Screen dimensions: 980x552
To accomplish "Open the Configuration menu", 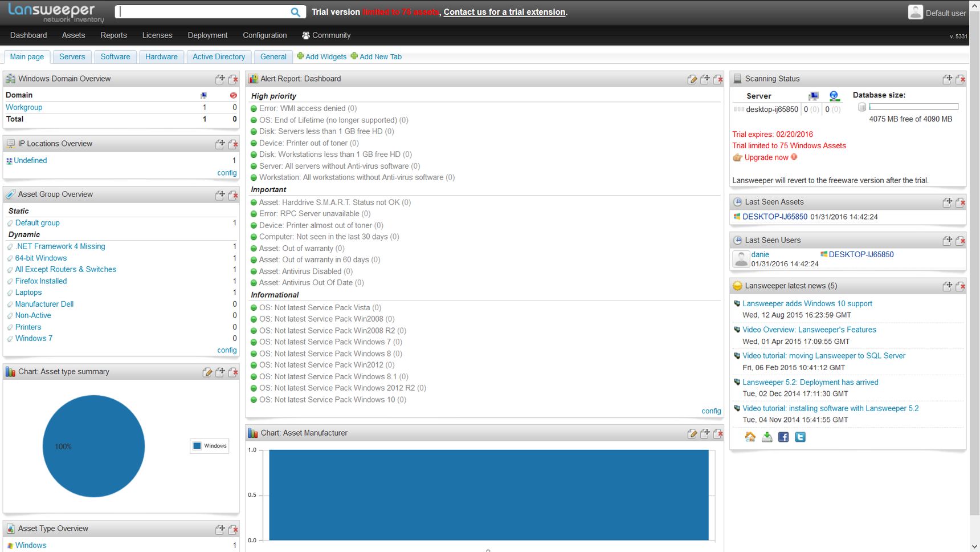I will (265, 35).
